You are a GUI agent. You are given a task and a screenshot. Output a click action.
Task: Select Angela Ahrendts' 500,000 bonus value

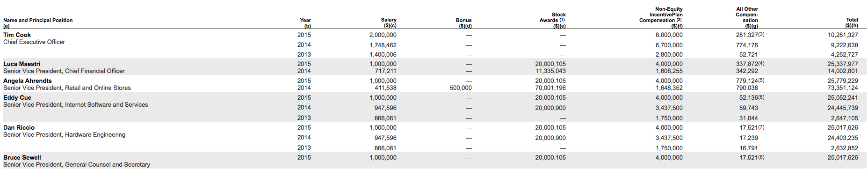[x=461, y=88]
